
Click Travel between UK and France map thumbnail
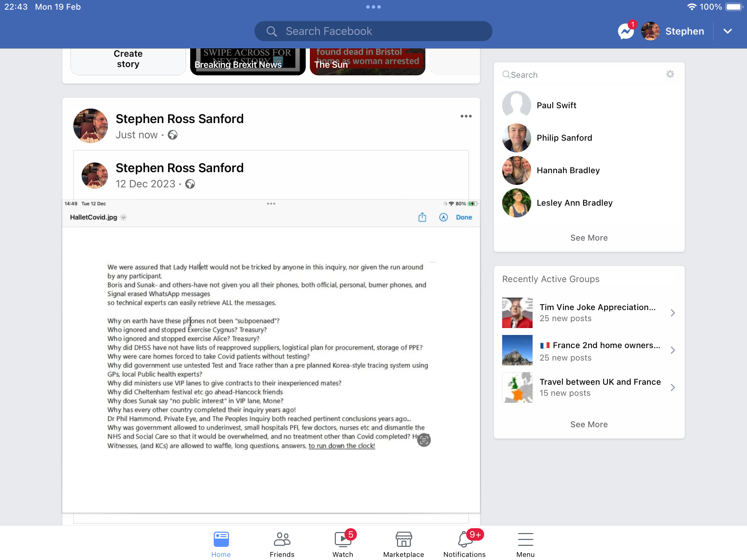[517, 388]
